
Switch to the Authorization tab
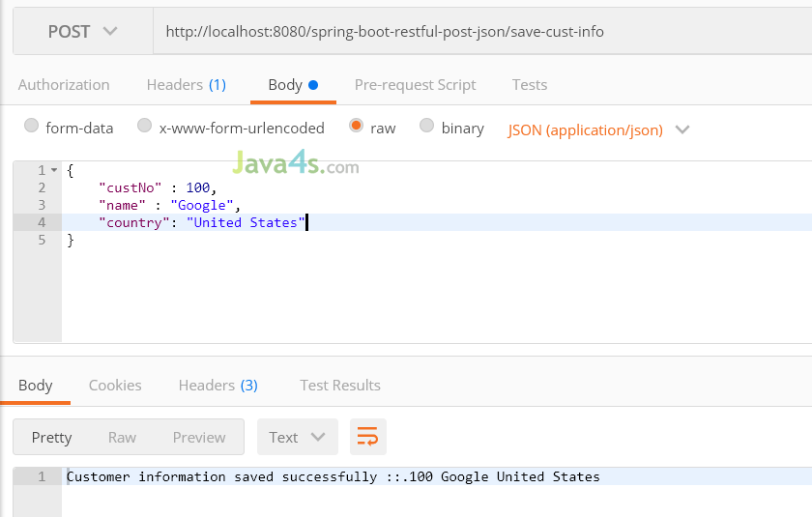(x=64, y=84)
